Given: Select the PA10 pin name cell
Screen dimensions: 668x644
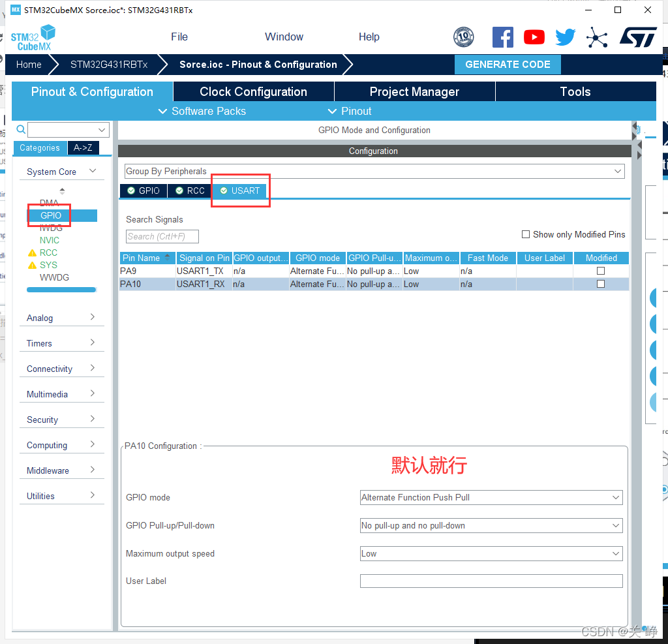Looking at the screenshot, I should (x=147, y=284).
